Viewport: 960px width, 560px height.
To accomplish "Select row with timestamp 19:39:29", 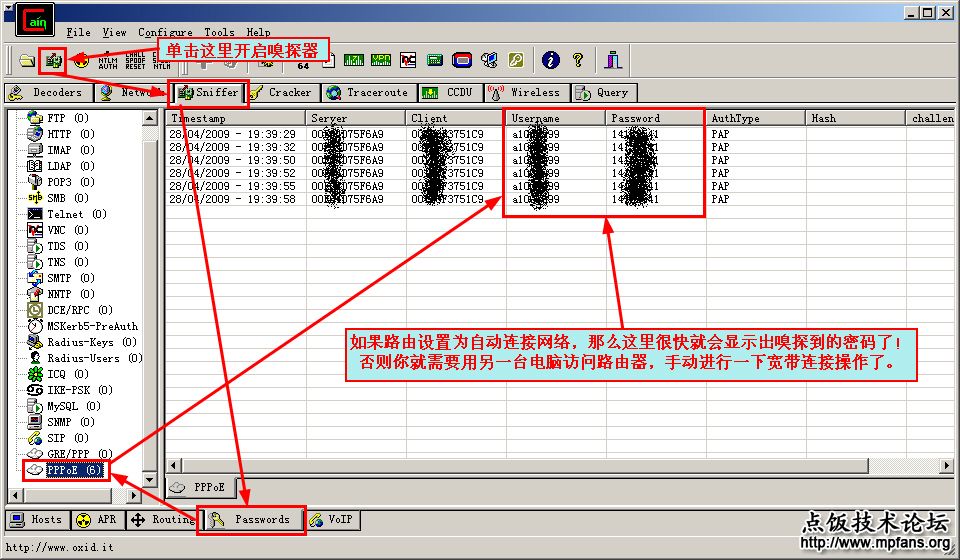I will [560, 134].
